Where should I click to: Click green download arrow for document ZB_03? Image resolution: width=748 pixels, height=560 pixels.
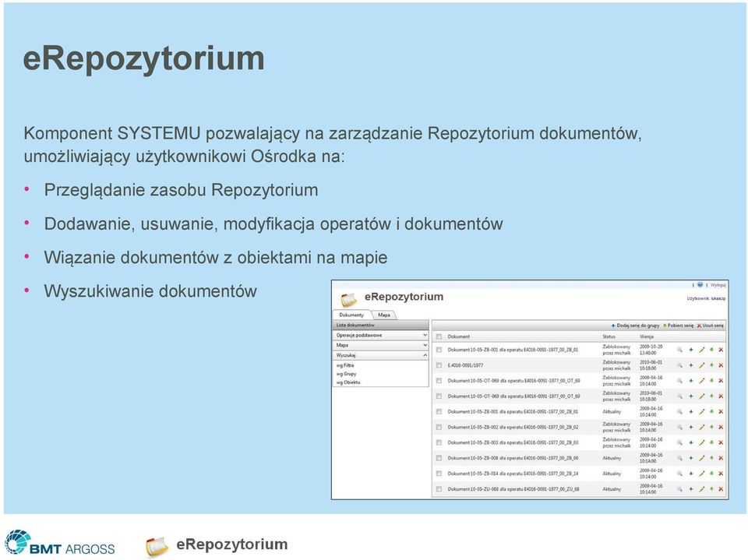pos(711,442)
